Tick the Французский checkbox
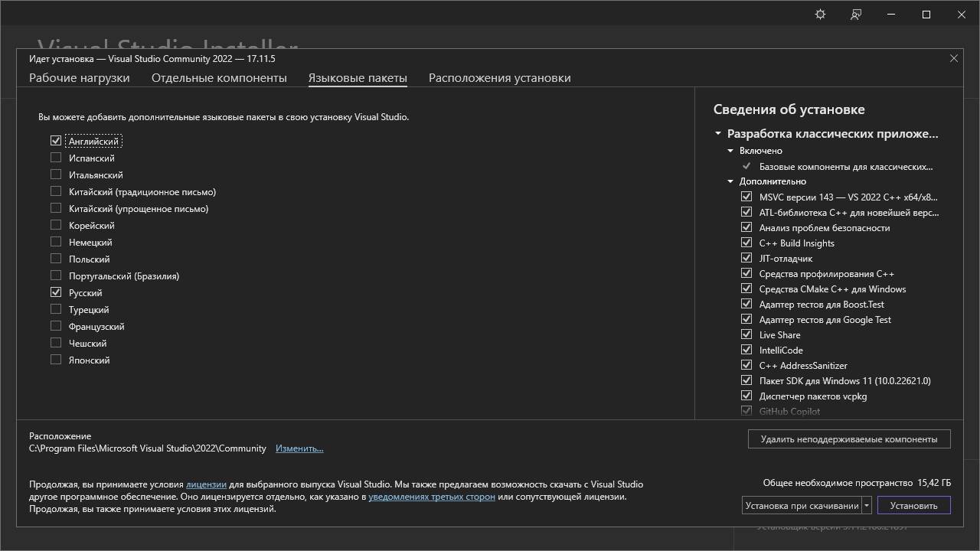The width and height of the screenshot is (980, 551). pos(56,326)
